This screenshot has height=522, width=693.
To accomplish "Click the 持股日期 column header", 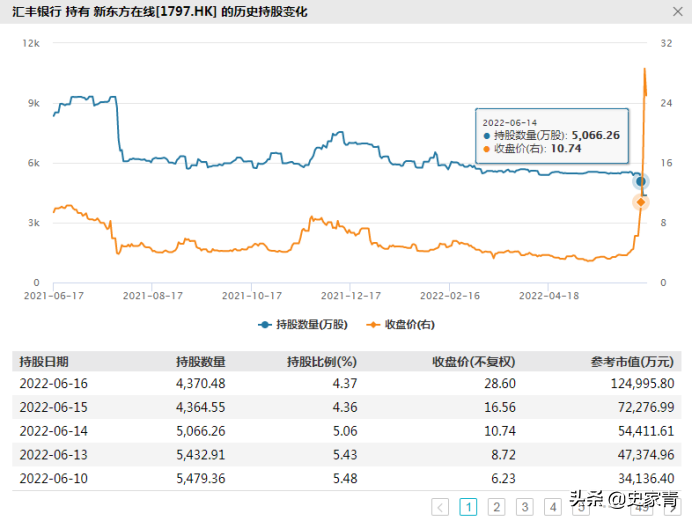I will pos(44,362).
